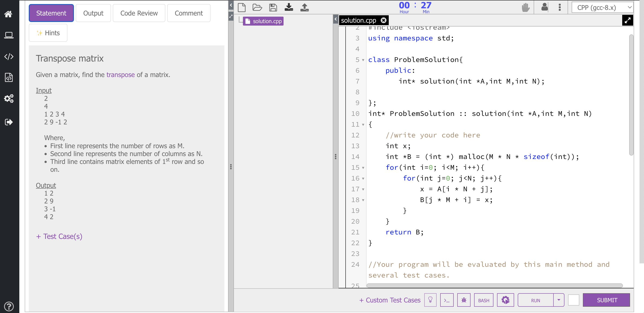Upload code using the upload arrow icon
The image size is (644, 313).
pyautogui.click(x=304, y=7)
